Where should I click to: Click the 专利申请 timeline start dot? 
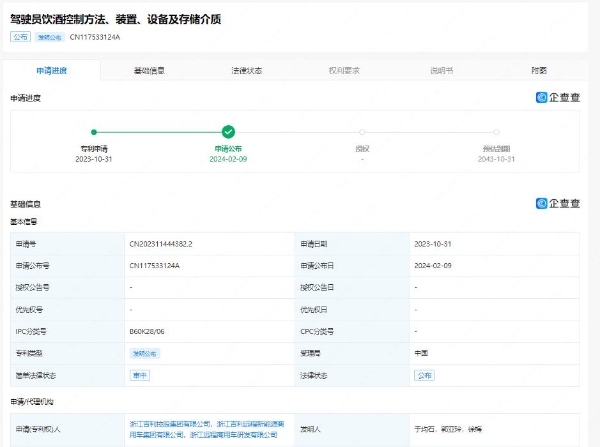[x=94, y=132]
